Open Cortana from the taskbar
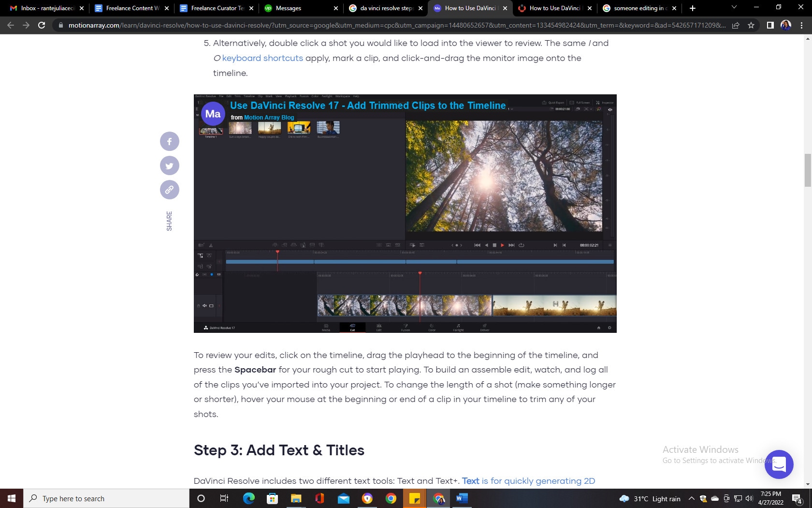 click(x=201, y=498)
